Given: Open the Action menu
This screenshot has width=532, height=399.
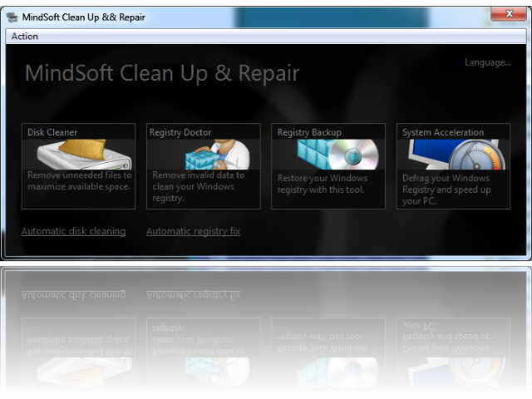Looking at the screenshot, I should 24,37.
